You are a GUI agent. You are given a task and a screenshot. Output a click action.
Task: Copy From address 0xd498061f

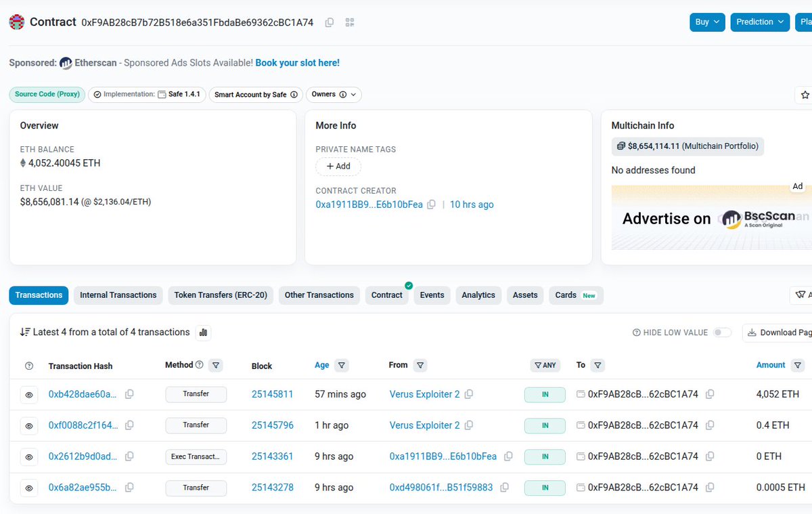505,488
